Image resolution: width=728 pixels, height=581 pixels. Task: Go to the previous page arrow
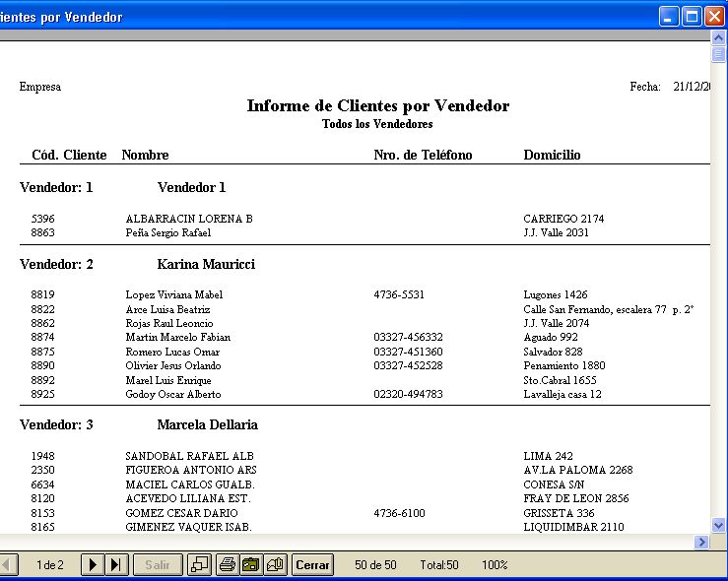point(8,565)
